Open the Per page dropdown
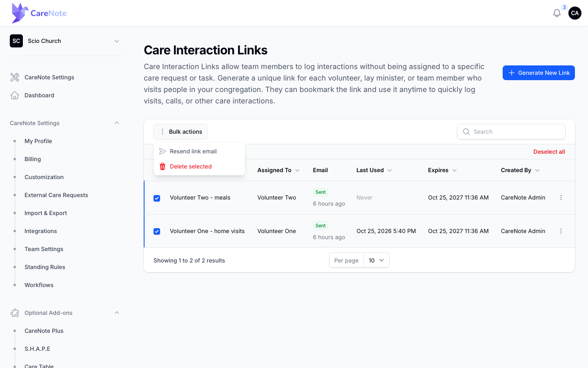 pyautogui.click(x=376, y=260)
